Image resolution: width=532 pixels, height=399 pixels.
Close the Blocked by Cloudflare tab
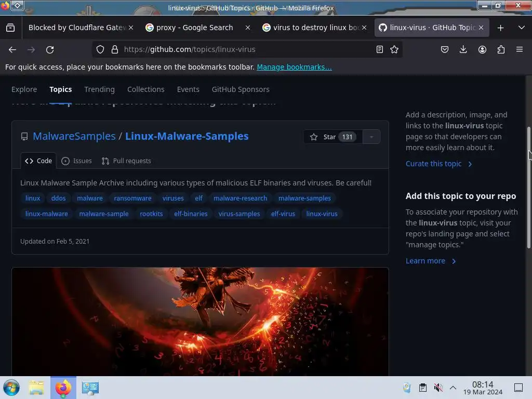(x=131, y=28)
